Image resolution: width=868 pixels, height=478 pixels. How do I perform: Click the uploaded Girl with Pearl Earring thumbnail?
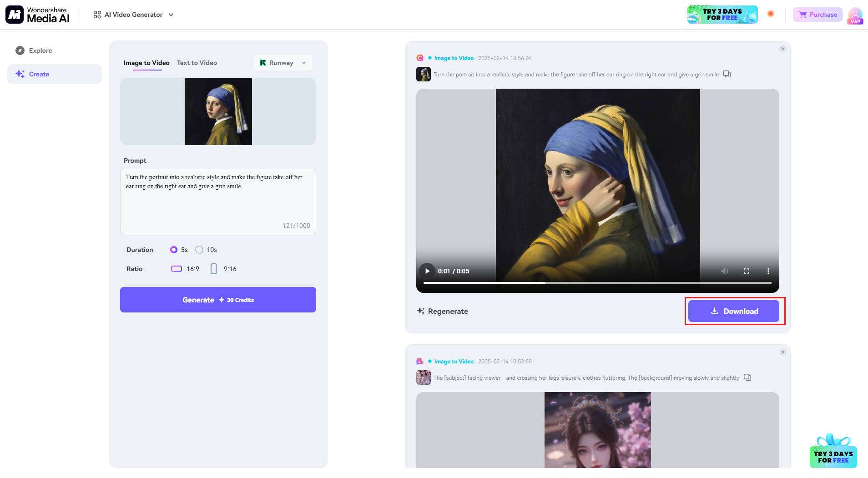pyautogui.click(x=218, y=111)
